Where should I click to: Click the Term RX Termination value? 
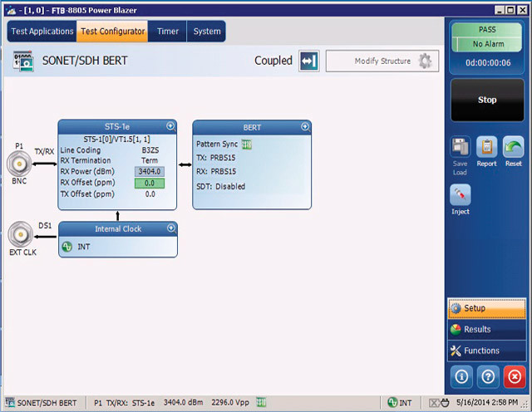(x=150, y=160)
